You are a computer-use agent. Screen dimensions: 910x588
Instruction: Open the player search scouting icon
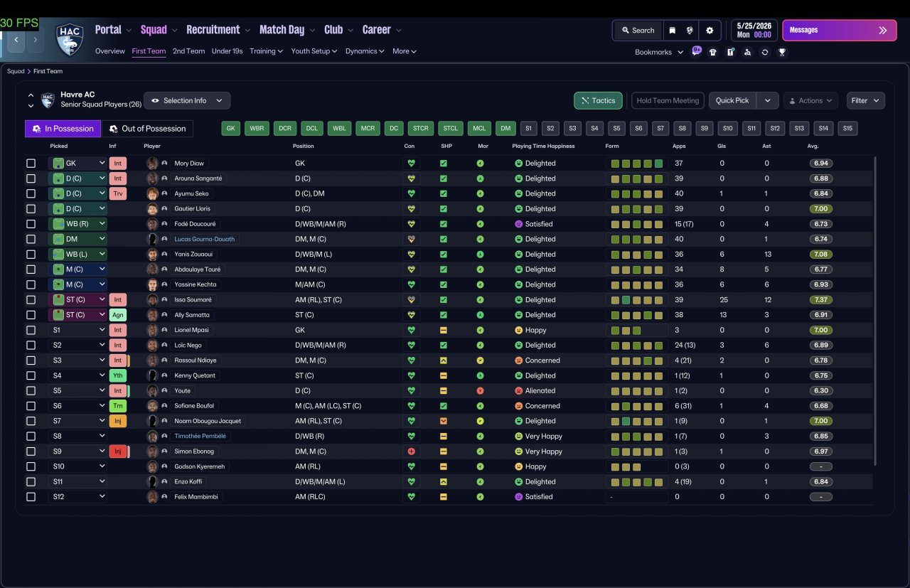point(747,52)
